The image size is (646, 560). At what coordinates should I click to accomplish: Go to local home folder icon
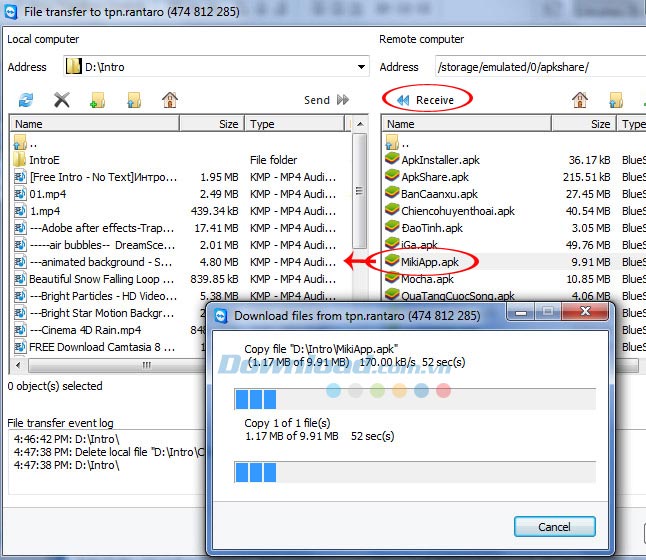pos(170,100)
